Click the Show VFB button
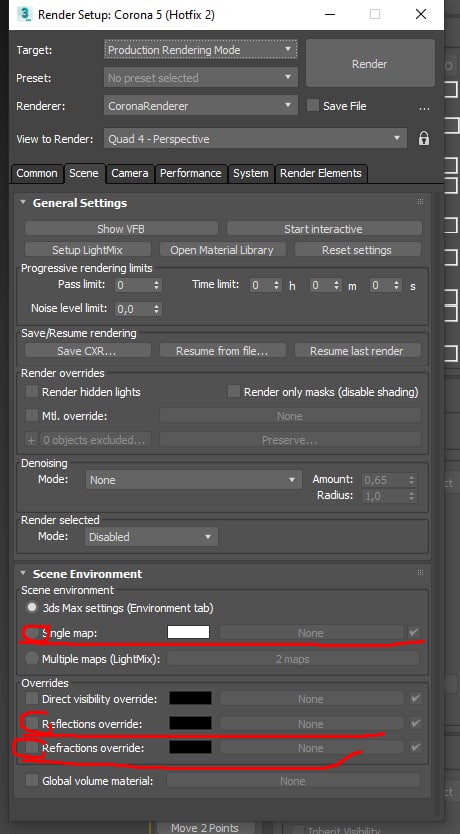The height and width of the screenshot is (834, 460). click(x=121, y=229)
